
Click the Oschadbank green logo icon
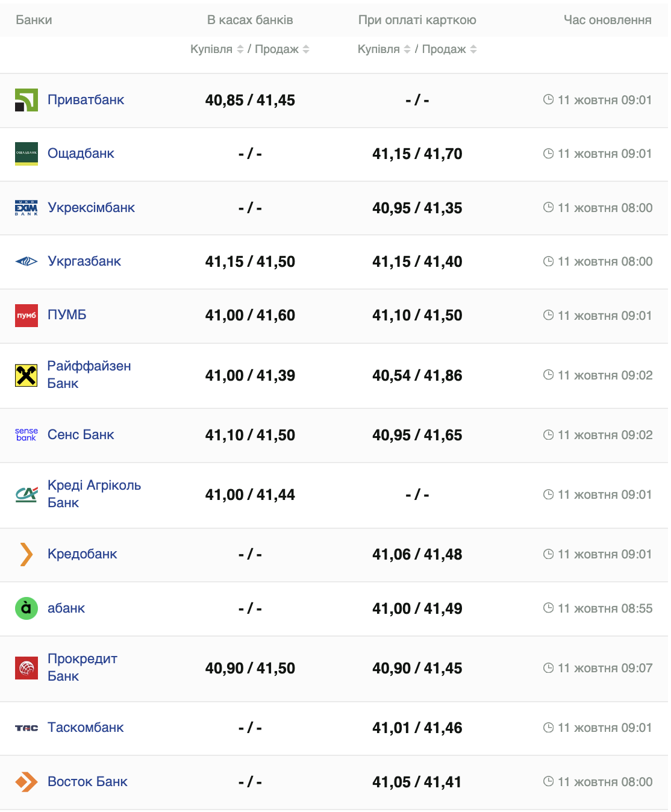pos(27,154)
